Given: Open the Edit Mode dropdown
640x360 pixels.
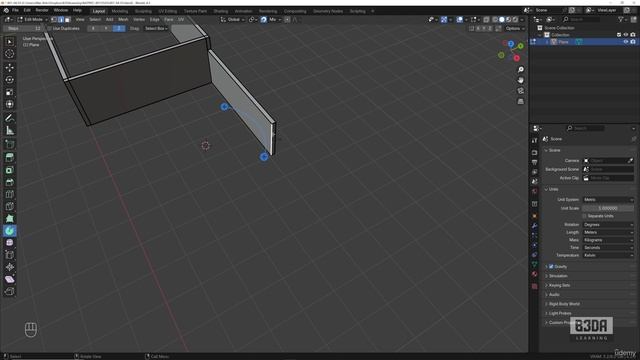Looking at the screenshot, I should click(32, 19).
